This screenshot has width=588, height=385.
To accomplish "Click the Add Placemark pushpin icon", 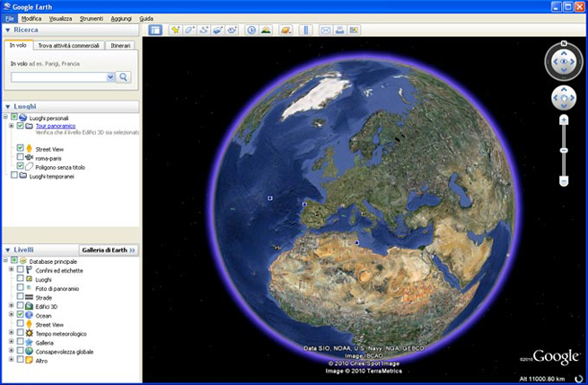I will pyautogui.click(x=175, y=30).
